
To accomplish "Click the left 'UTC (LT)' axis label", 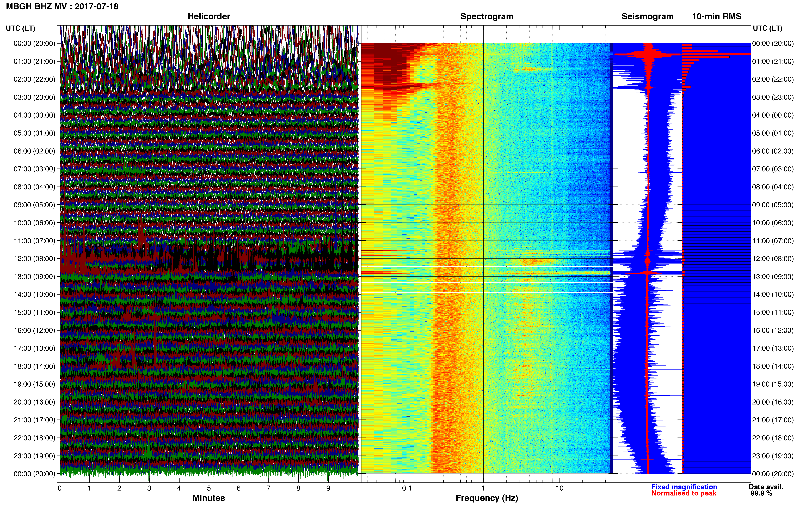I will (x=21, y=28).
